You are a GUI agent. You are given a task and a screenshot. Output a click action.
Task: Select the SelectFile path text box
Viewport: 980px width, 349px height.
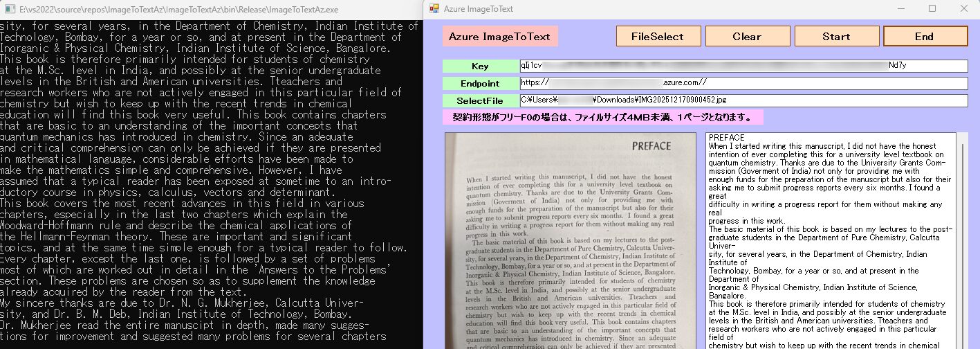[x=743, y=100]
